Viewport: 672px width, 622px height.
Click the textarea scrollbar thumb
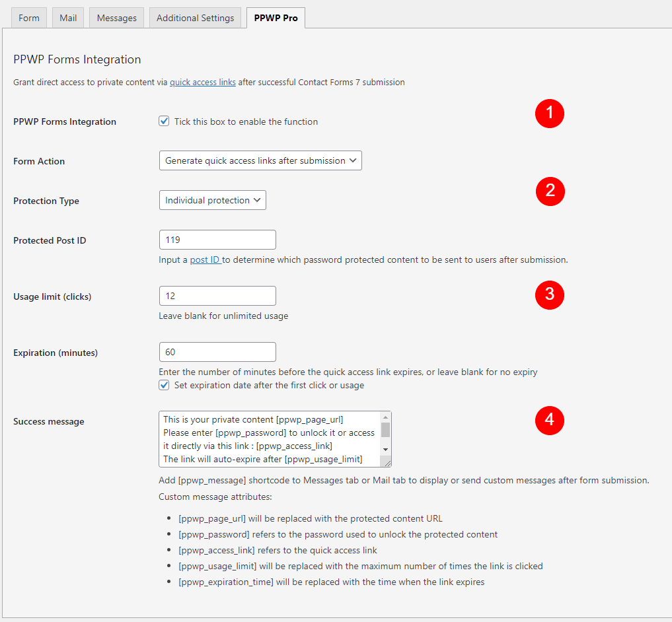(385, 430)
